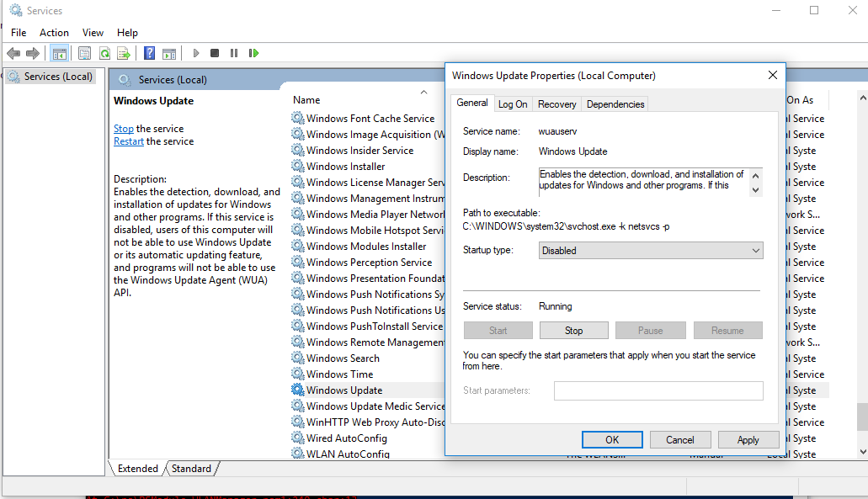Click the Help toolbar icon
This screenshot has height=499, width=868.
(x=149, y=53)
